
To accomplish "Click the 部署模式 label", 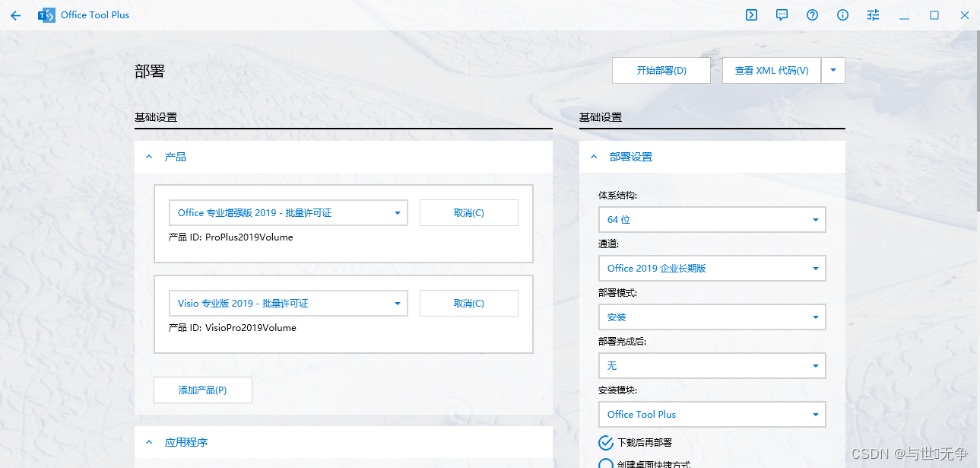I will pyautogui.click(x=617, y=293).
